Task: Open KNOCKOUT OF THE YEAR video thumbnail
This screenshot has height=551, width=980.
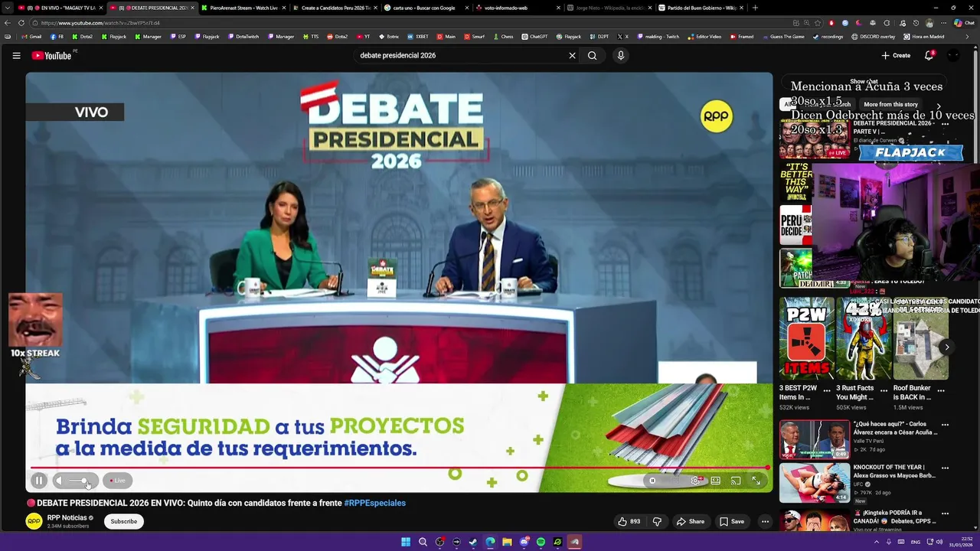Action: tap(815, 483)
